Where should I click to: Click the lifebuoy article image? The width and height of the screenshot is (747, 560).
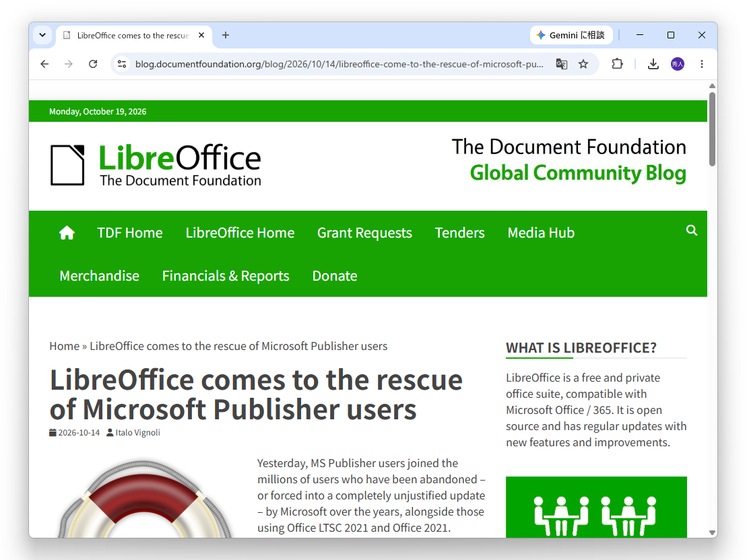tap(144, 498)
